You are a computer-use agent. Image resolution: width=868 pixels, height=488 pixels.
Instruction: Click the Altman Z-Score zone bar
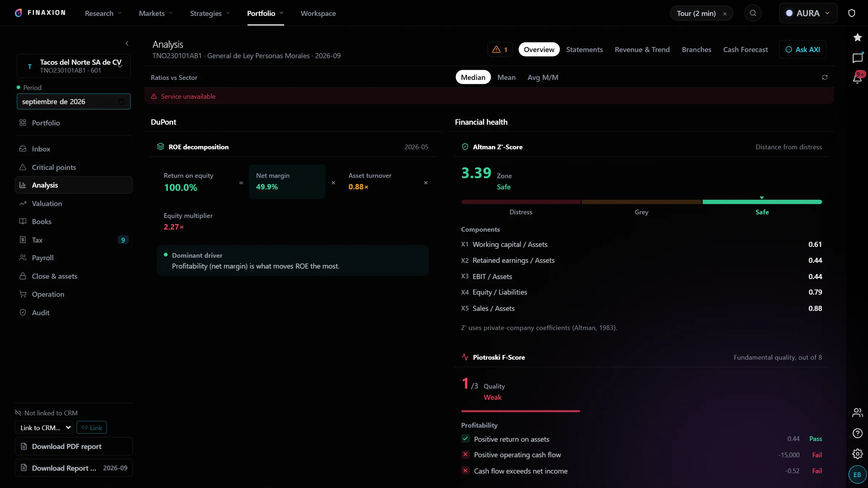[x=642, y=202]
